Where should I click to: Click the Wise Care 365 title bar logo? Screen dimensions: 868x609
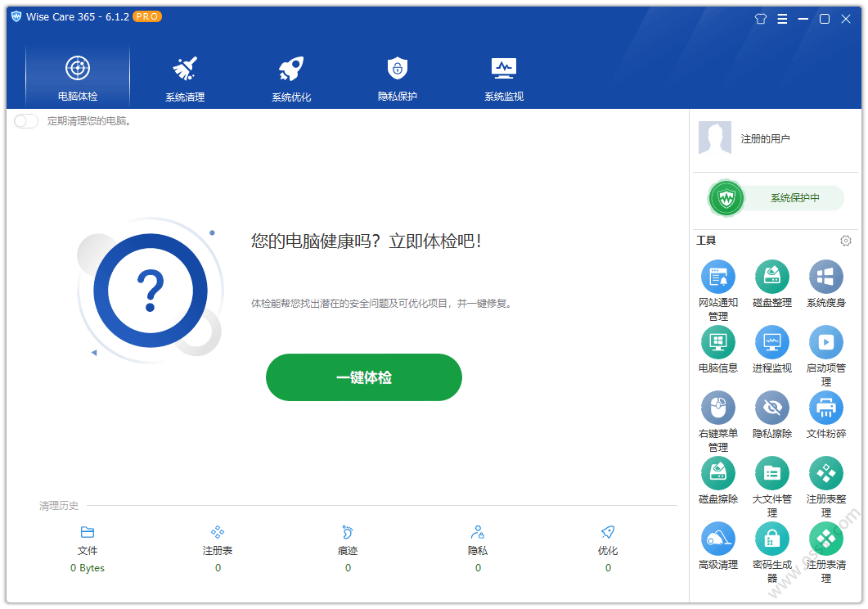16,16
